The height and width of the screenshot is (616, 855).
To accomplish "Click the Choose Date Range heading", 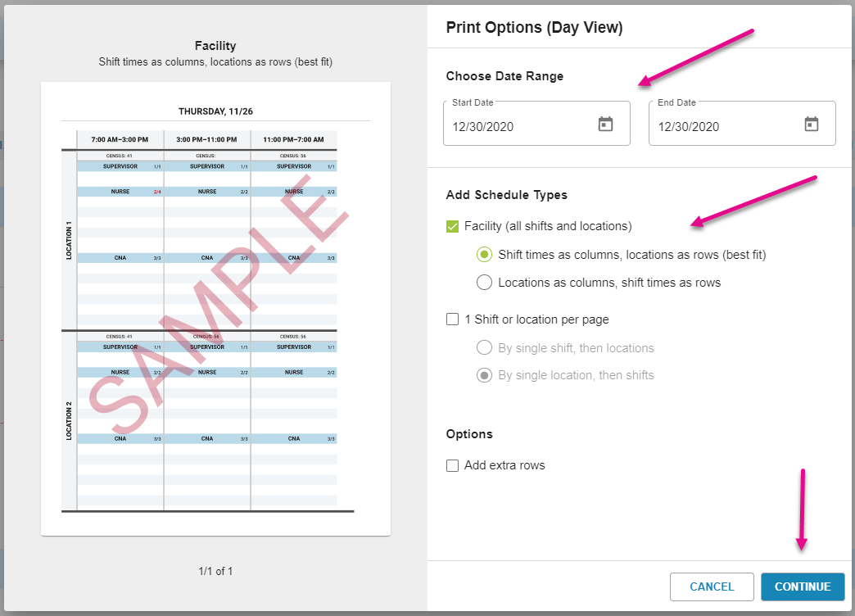I will point(504,76).
